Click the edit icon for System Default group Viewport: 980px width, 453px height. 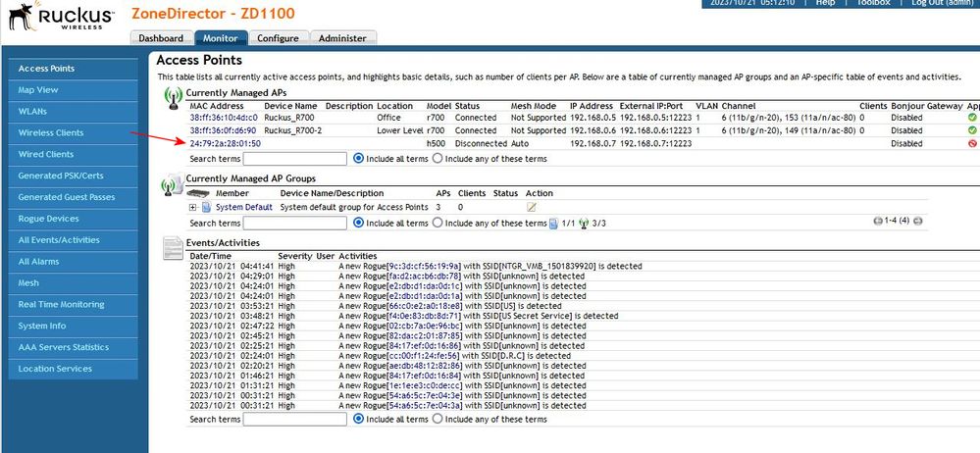point(532,207)
